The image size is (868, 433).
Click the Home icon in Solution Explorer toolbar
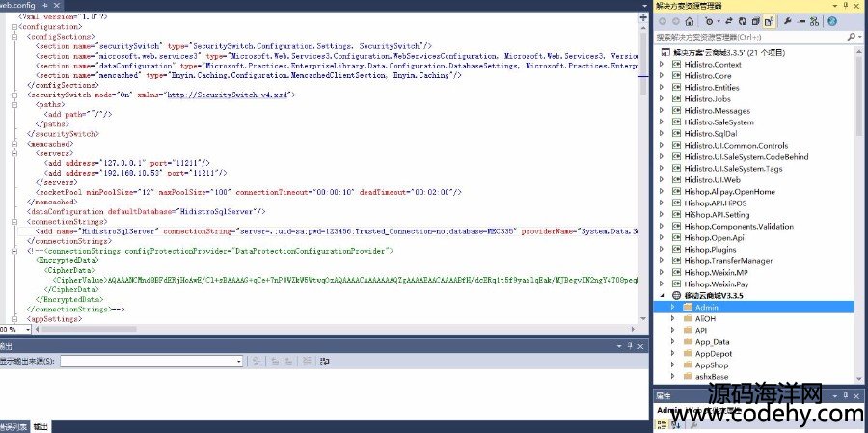pos(689,21)
